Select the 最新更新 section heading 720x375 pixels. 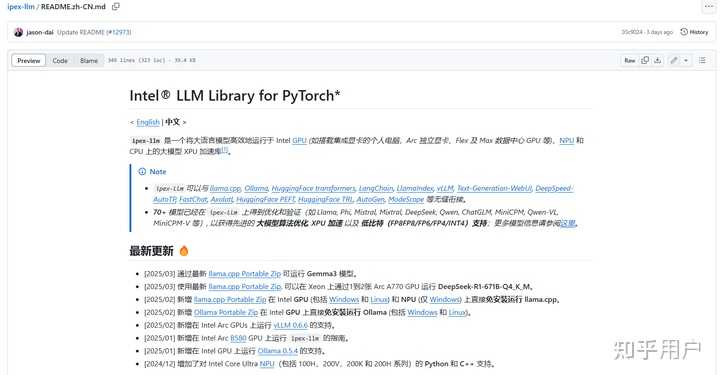[x=151, y=251]
